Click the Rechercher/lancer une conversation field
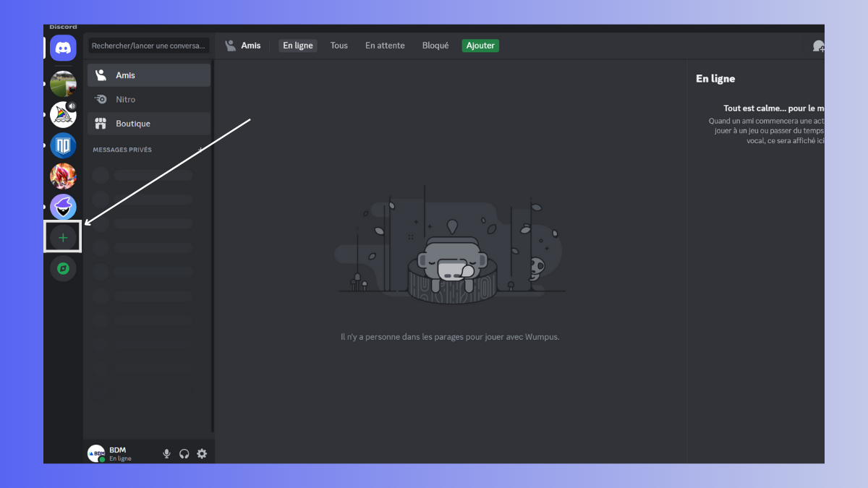868x488 pixels. tap(149, 46)
